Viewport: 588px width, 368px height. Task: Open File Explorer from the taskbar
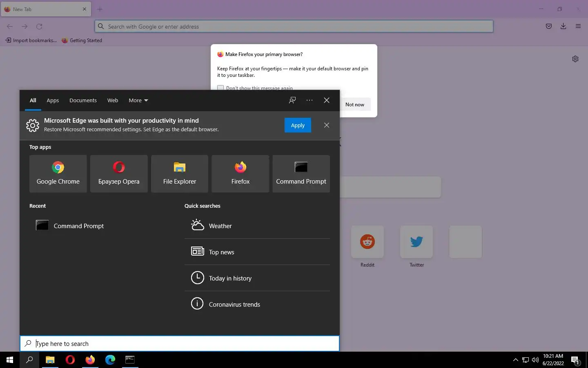point(50,360)
